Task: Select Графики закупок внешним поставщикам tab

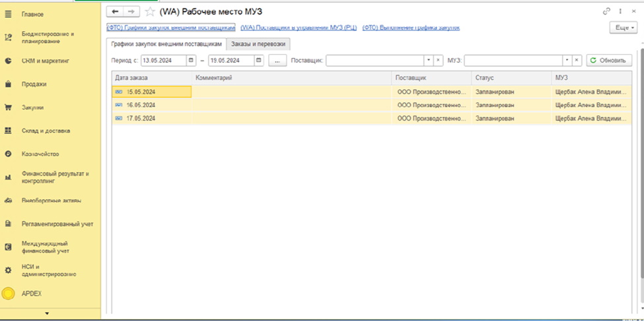Action: [166, 44]
